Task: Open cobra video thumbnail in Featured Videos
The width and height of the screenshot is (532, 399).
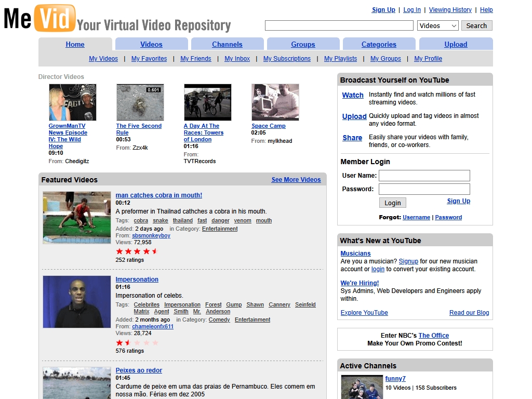Action: [76, 217]
